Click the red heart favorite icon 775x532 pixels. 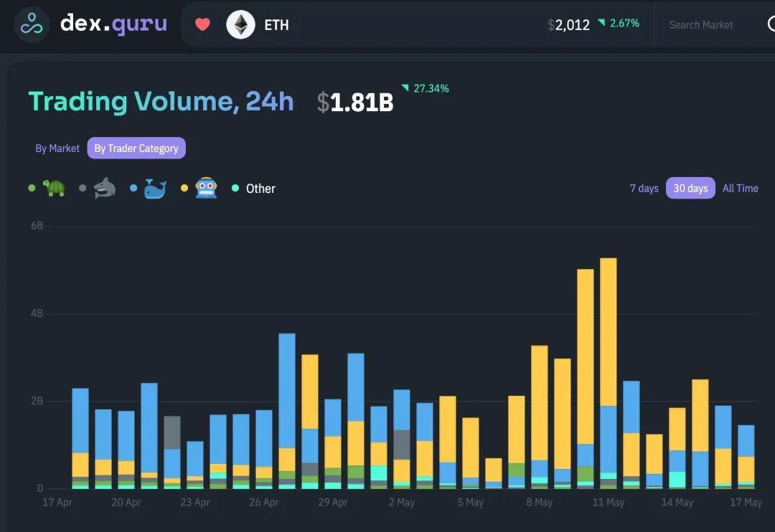pyautogui.click(x=203, y=24)
